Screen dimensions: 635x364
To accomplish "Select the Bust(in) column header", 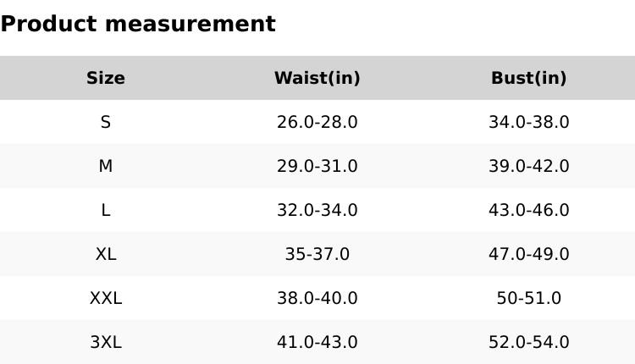I will pos(529,78).
